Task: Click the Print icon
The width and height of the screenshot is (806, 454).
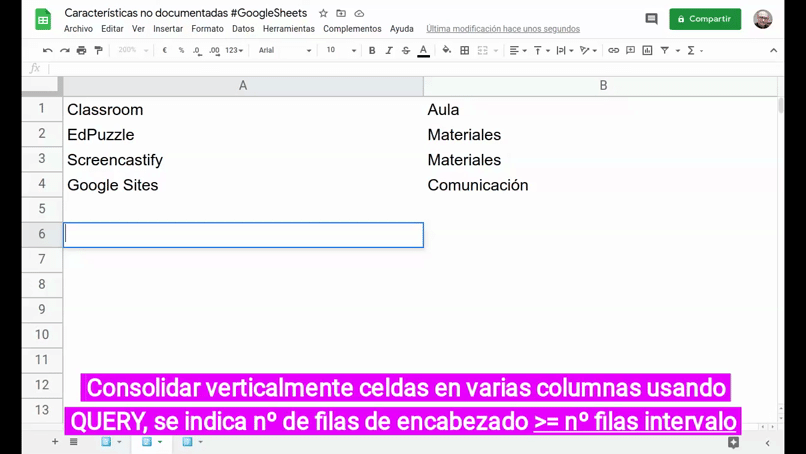Action: (x=81, y=50)
